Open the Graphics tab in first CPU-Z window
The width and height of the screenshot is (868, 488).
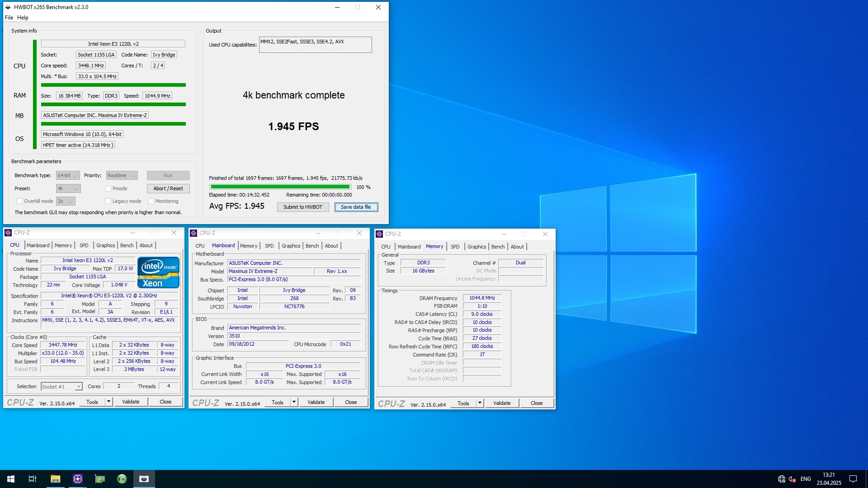tap(105, 245)
